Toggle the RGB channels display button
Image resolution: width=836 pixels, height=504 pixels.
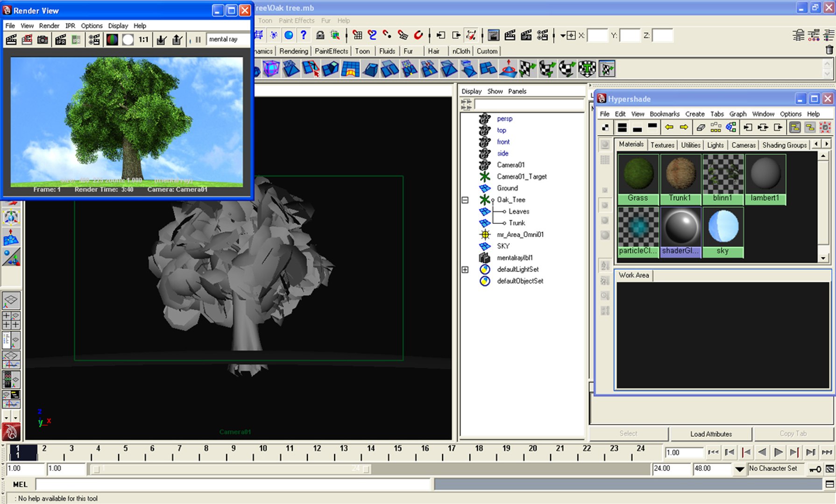[x=112, y=40]
